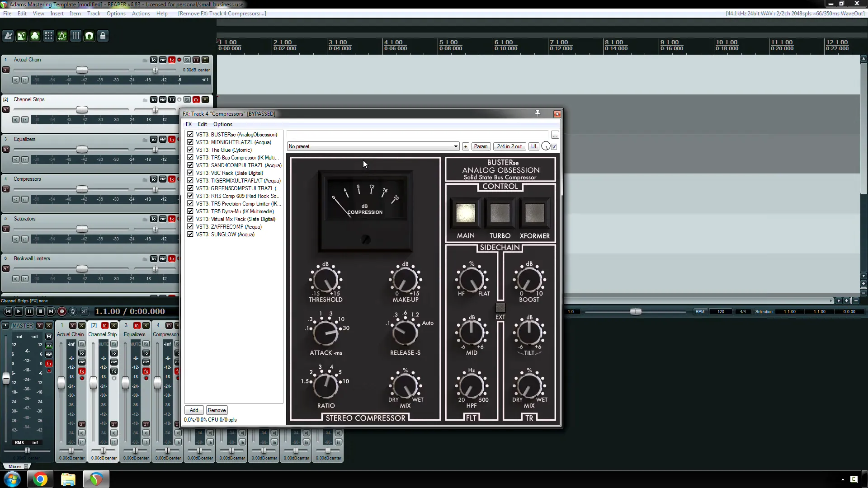Screen dimensions: 868x488
Task: Toggle item grouping toolbar icon
Action: [x=35, y=36]
